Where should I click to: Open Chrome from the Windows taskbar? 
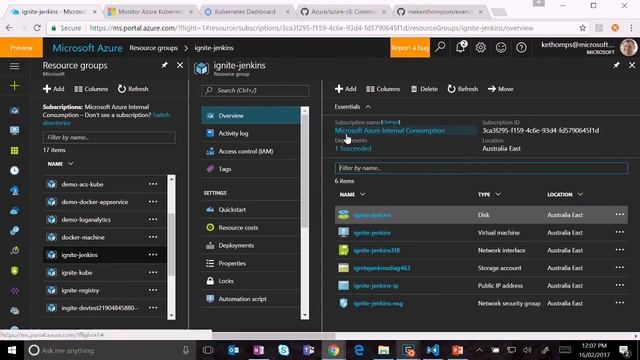(x=333, y=350)
